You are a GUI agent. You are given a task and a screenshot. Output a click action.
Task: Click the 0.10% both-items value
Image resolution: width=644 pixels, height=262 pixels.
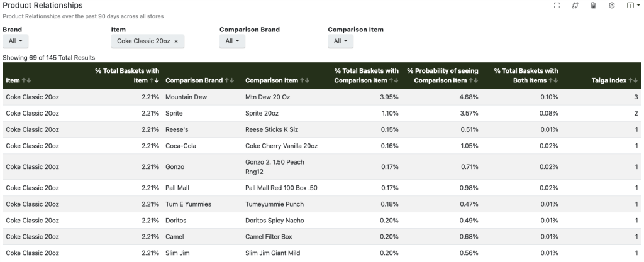(x=549, y=97)
